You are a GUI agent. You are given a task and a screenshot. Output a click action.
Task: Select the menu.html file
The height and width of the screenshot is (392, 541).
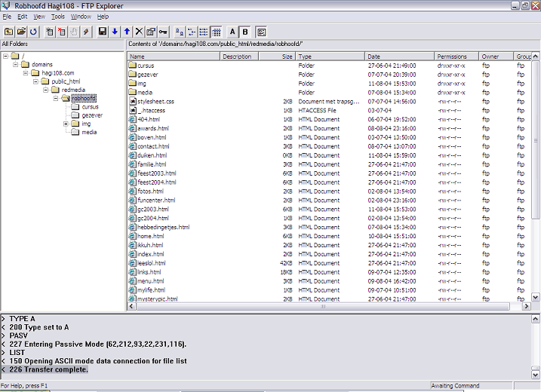click(x=151, y=281)
